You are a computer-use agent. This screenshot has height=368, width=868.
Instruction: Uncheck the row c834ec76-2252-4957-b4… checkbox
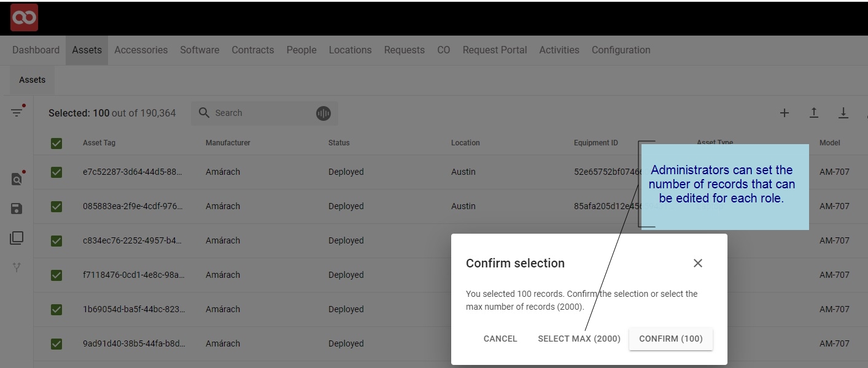(x=56, y=241)
